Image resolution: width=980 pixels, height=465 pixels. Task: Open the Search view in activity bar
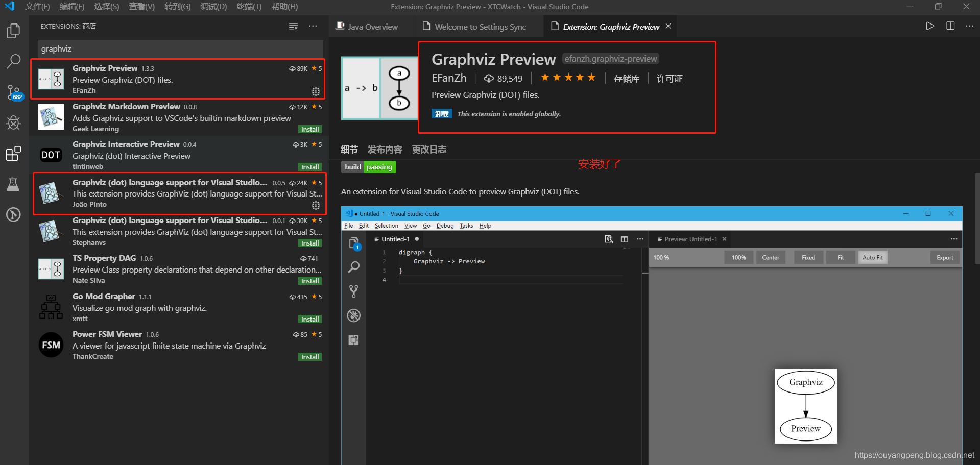tap(13, 61)
